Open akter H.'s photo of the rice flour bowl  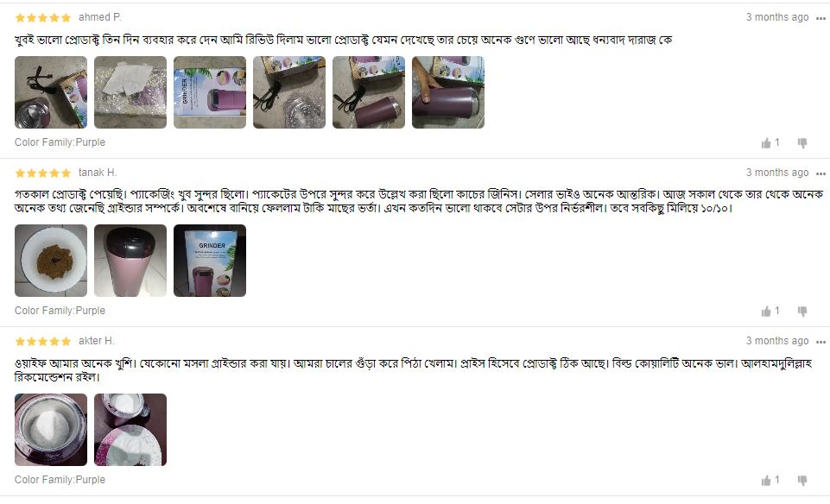point(51,430)
